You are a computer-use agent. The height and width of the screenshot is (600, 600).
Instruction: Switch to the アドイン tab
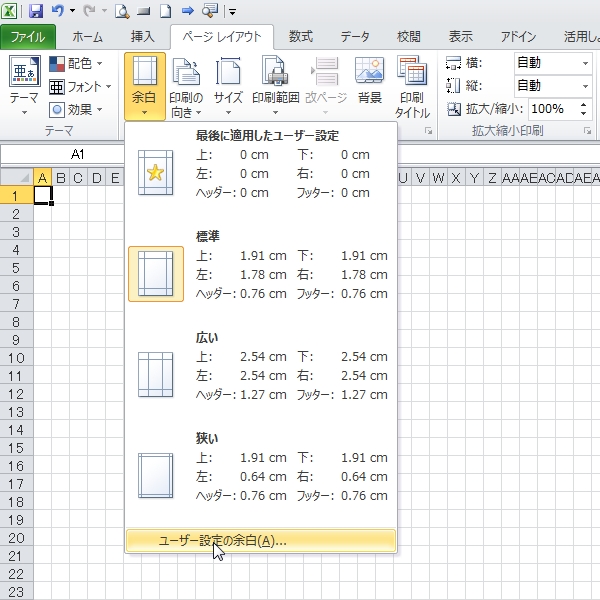pyautogui.click(x=518, y=37)
